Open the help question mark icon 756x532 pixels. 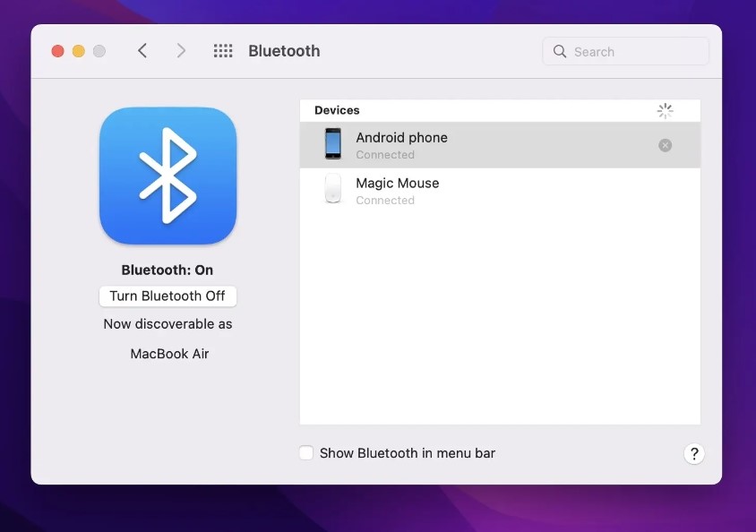tap(694, 454)
